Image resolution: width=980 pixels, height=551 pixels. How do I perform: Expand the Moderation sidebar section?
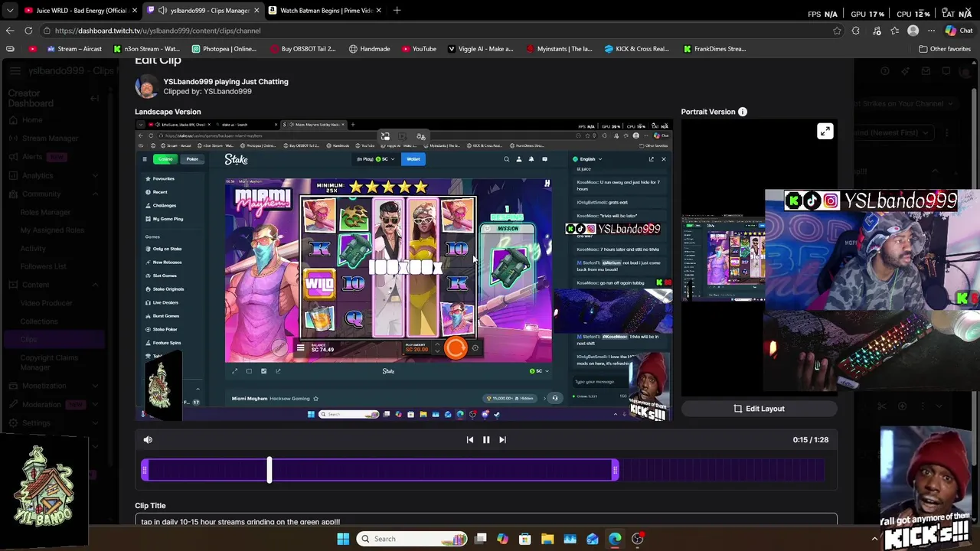(x=95, y=405)
